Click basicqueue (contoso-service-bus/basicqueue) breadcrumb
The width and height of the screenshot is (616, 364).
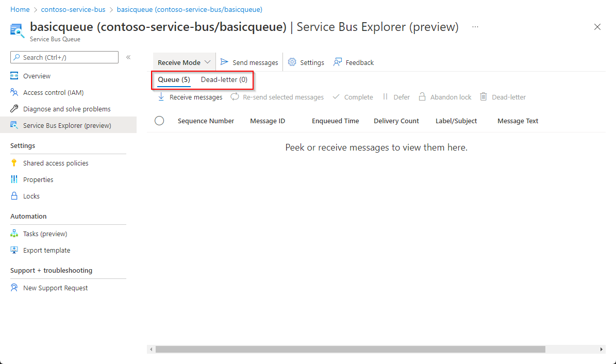click(189, 9)
